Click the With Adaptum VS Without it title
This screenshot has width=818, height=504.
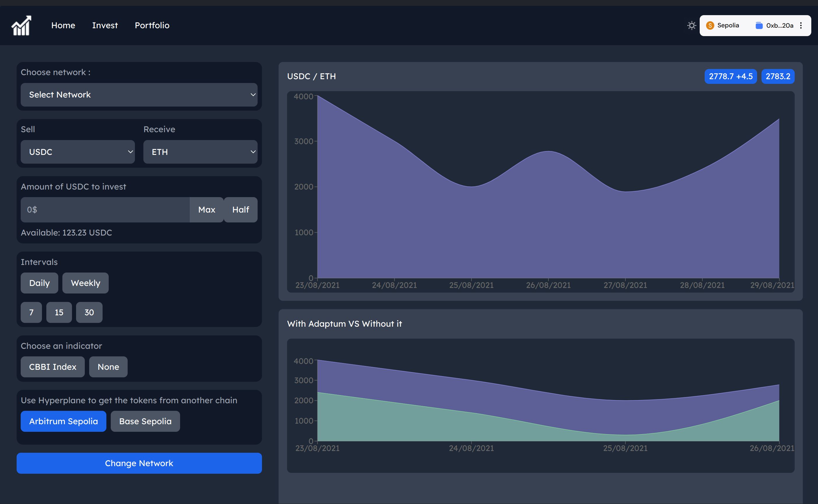point(344,324)
